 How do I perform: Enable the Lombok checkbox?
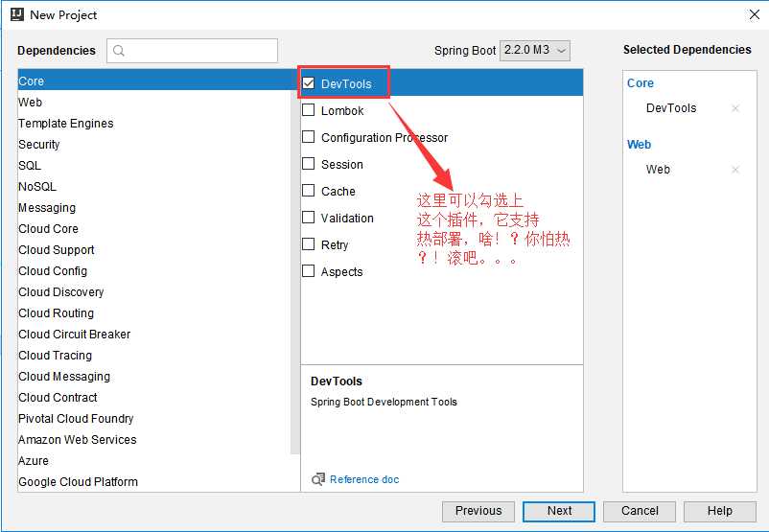click(x=309, y=110)
